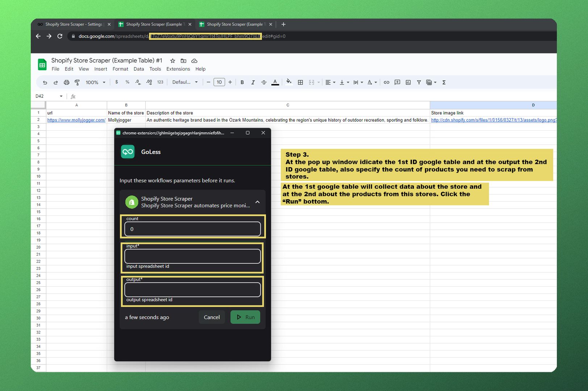Open a new browser tab
Viewport: 588px width, 391px height.
[283, 24]
